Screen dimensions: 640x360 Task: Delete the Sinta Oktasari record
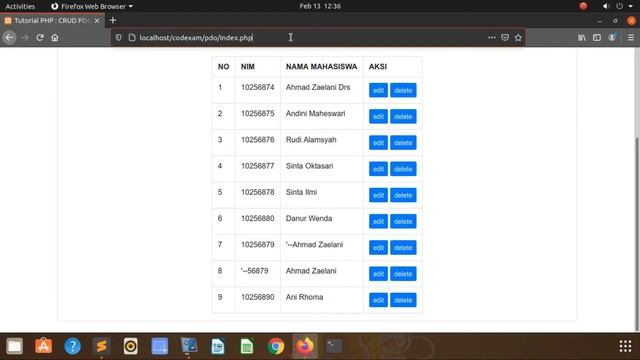pos(403,169)
